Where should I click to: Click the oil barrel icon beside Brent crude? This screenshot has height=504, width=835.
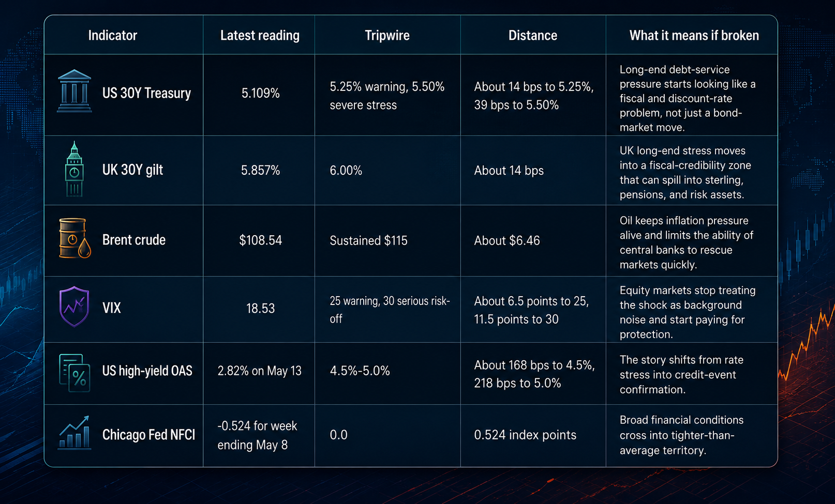point(74,238)
